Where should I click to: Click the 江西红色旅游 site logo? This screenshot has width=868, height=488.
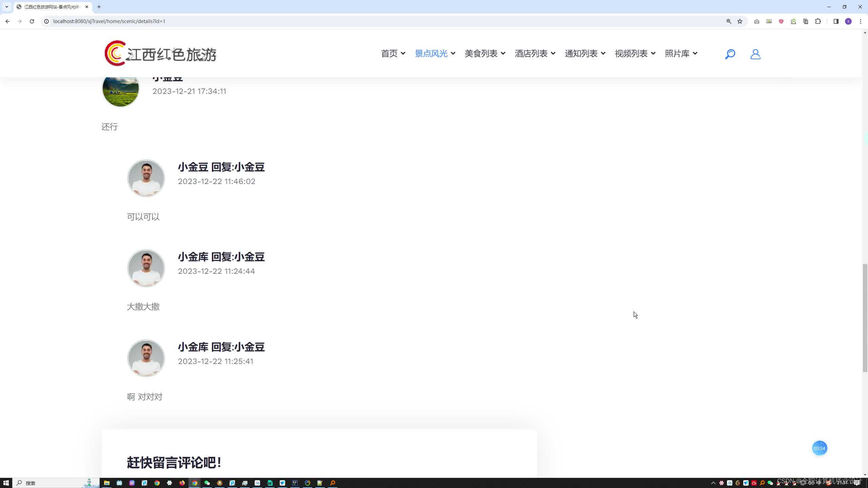coord(160,54)
